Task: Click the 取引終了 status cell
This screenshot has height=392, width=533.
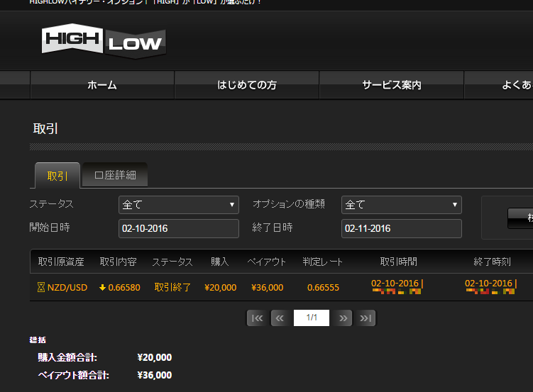Action: [x=172, y=288]
